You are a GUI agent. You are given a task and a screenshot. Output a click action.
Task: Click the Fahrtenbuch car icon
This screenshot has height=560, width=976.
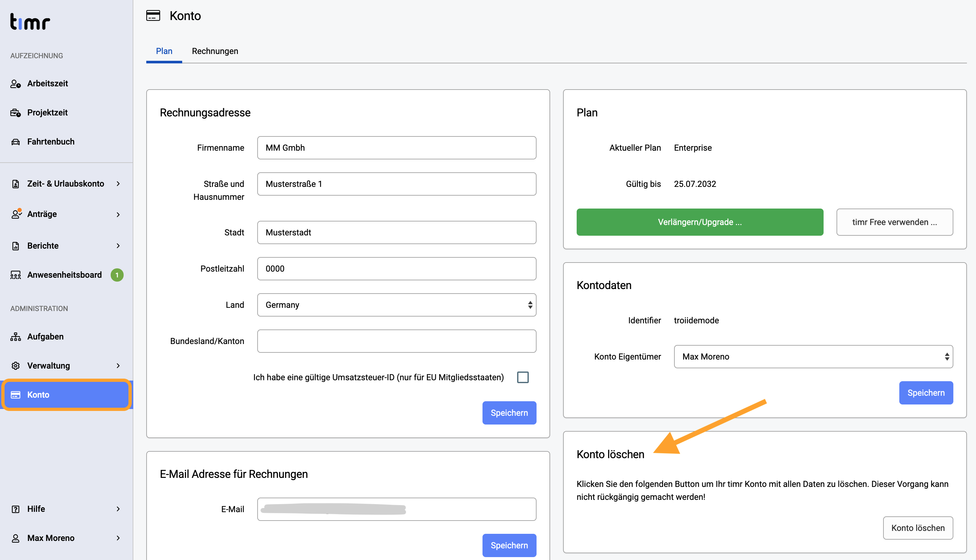click(16, 142)
